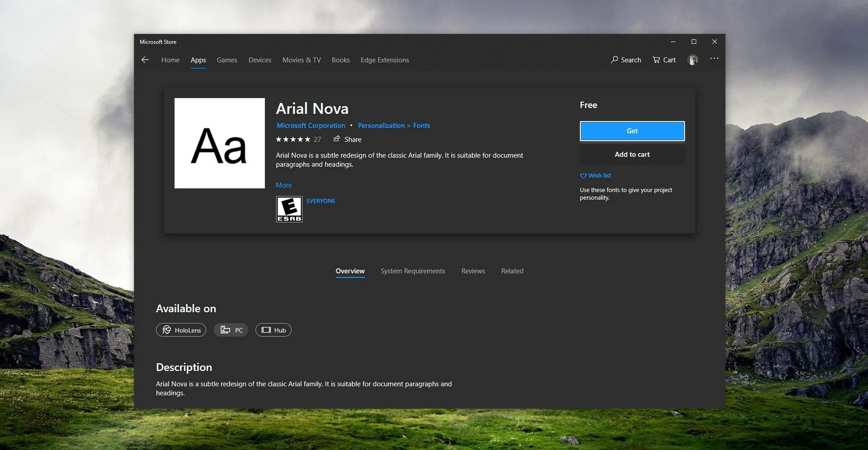Open the three-dot See more menu
The width and height of the screenshot is (868, 450).
pyautogui.click(x=714, y=59)
